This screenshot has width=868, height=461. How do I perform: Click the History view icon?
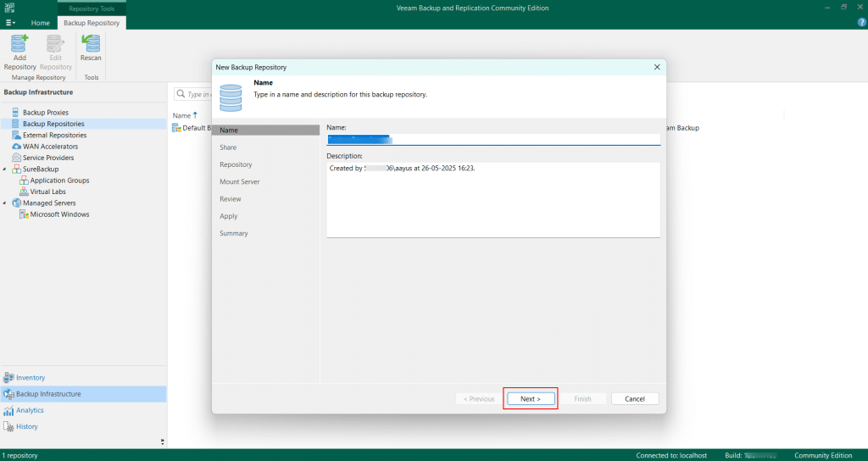8,427
